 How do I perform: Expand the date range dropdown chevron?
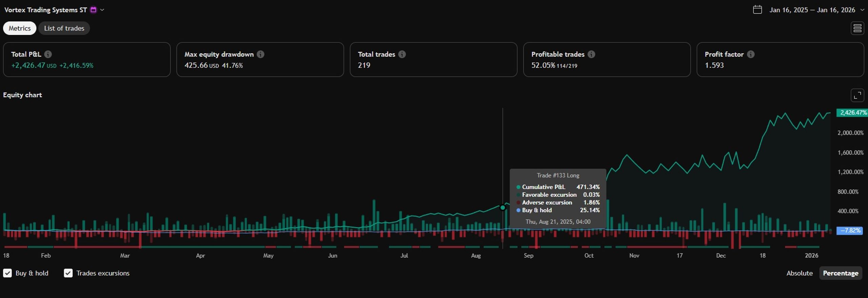[x=862, y=10]
